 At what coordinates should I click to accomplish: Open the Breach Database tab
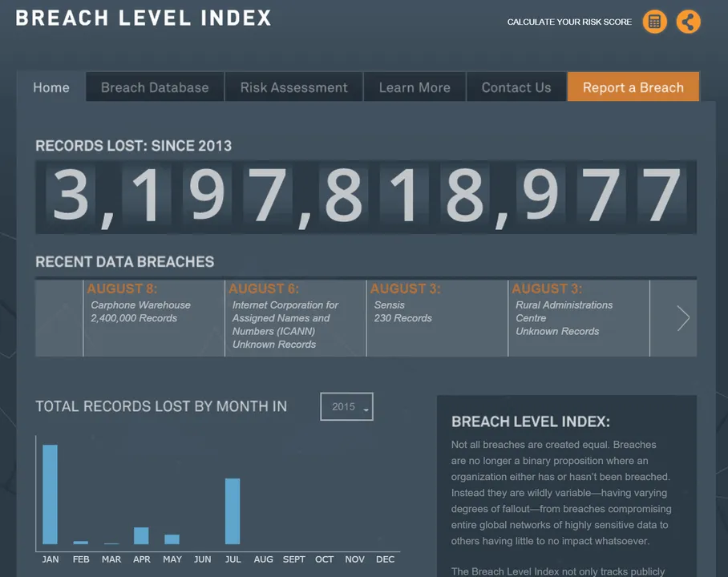(155, 87)
